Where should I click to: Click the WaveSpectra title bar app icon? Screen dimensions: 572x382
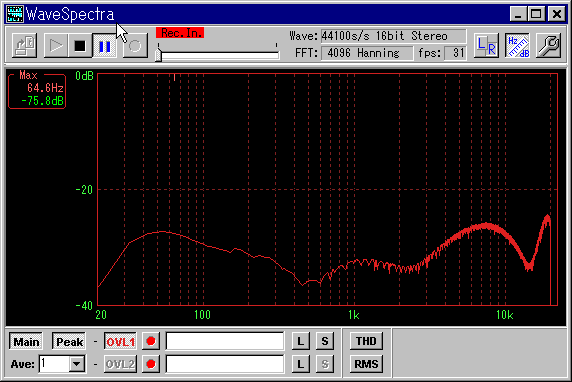click(15, 14)
